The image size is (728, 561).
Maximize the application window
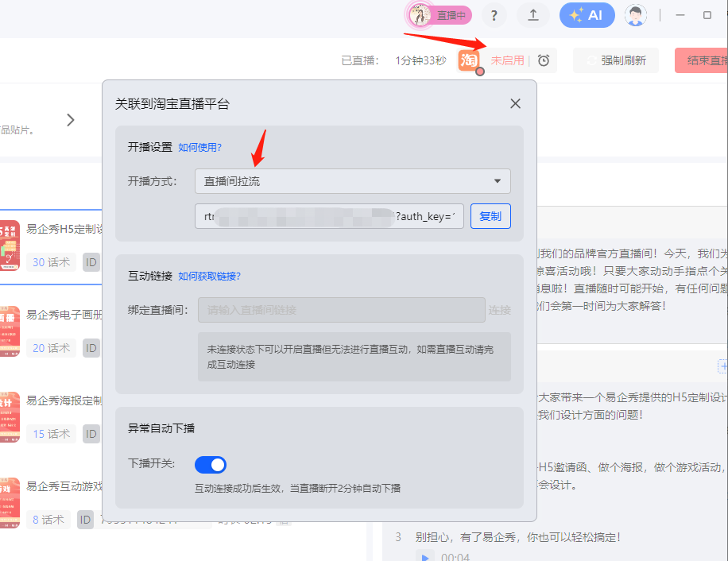(x=707, y=15)
